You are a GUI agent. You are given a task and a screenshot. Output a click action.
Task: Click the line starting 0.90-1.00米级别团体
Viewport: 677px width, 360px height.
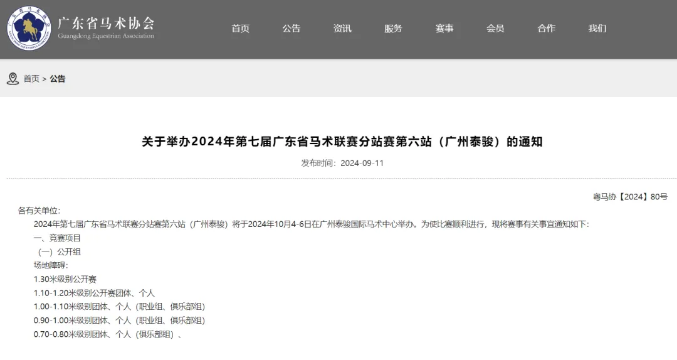click(120, 321)
